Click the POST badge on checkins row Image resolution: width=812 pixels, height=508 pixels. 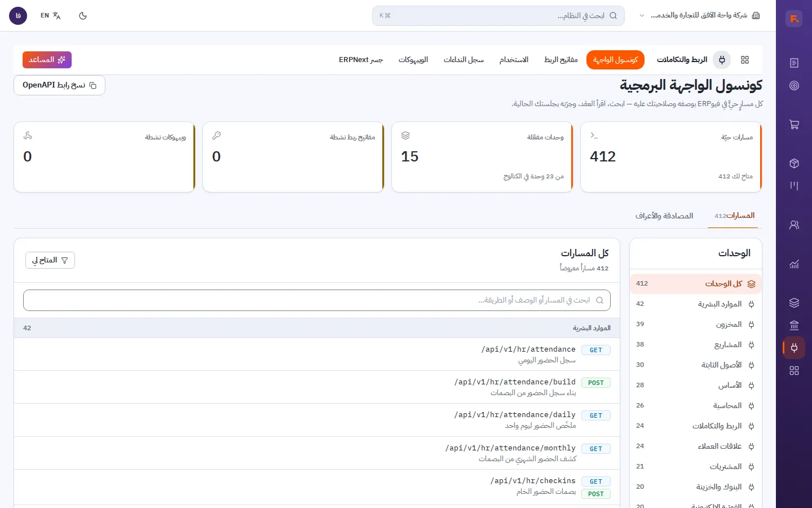coord(596,494)
